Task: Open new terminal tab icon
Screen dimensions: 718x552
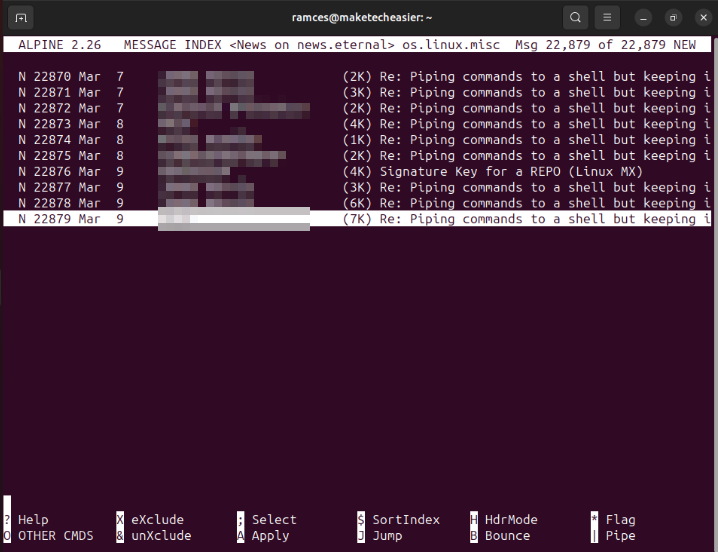Action: [21, 18]
